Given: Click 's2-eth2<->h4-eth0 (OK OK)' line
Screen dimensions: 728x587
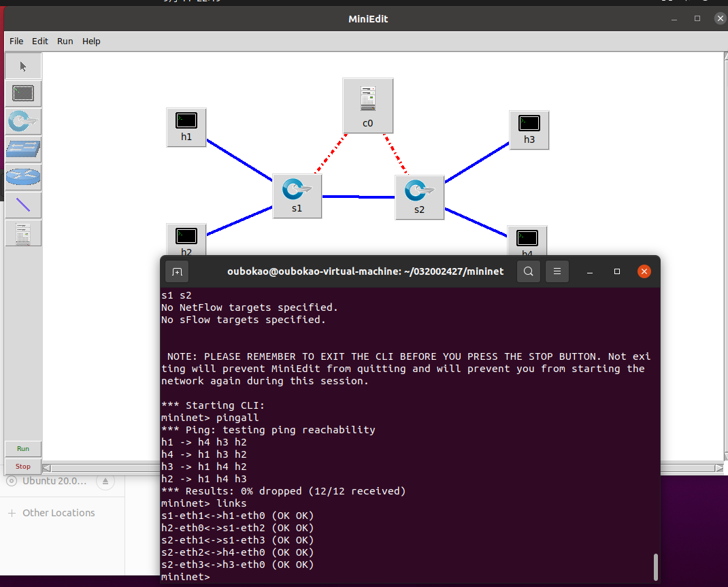Looking at the screenshot, I should click(237, 552).
